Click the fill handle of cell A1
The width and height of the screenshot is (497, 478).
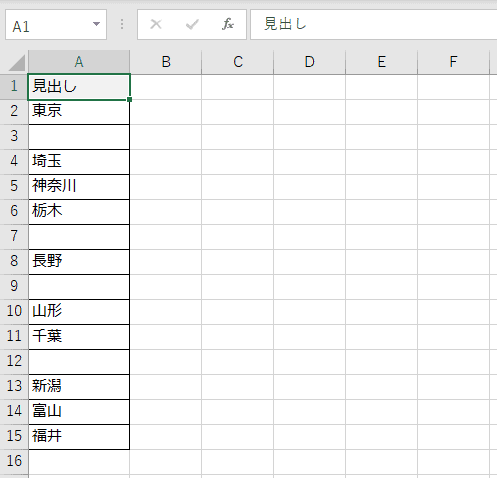click(129, 99)
